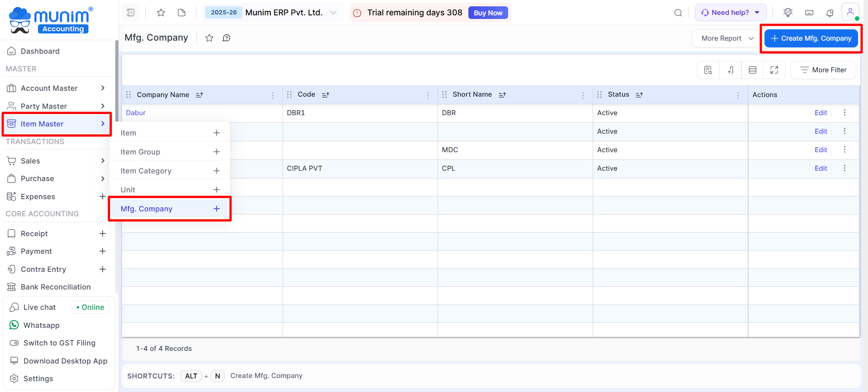Toggle sort order on the Status column
This screenshot has width=868, height=392.
pos(639,95)
